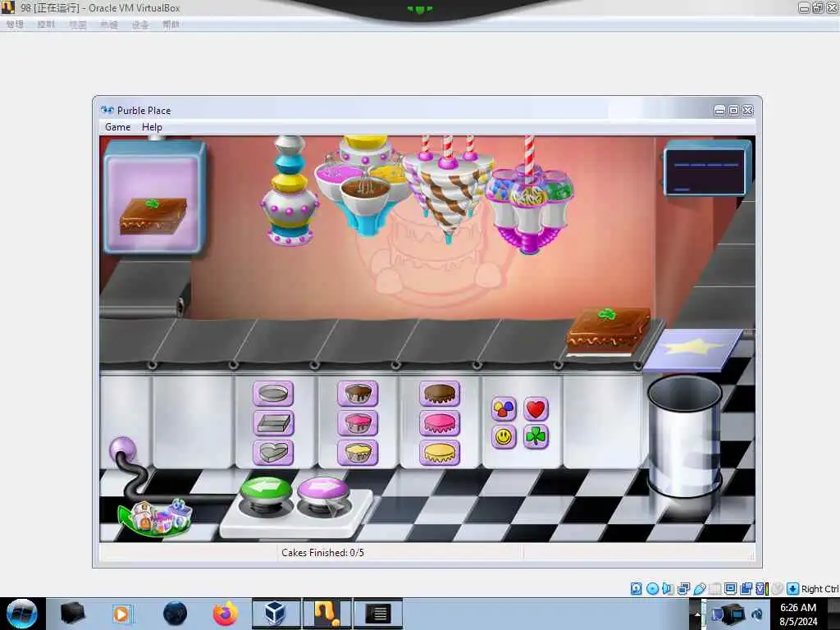
Task: Click the batter bowls dispenser machine
Action: click(364, 185)
